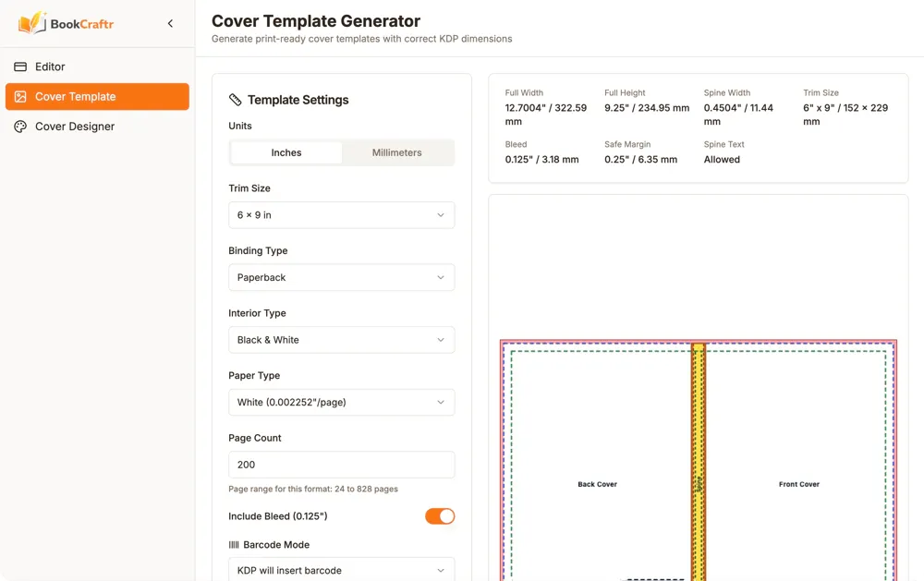Open the Cover Designer page

[97, 127]
